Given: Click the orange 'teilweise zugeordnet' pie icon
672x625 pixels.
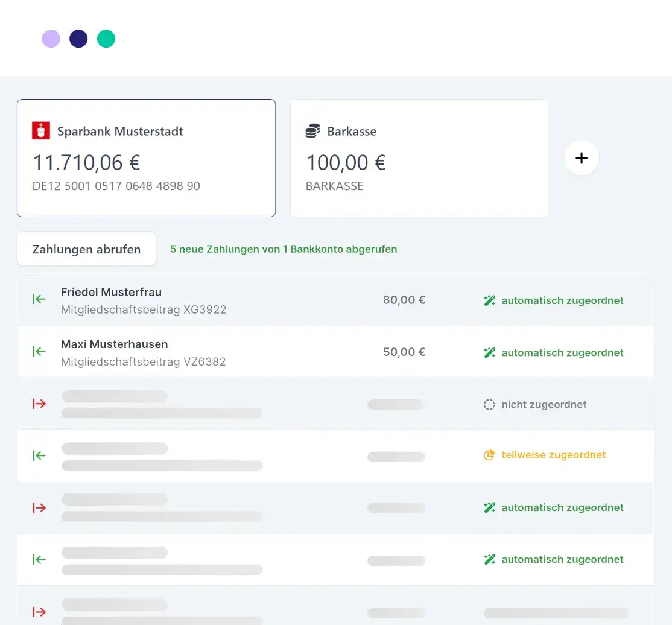Looking at the screenshot, I should (489, 455).
